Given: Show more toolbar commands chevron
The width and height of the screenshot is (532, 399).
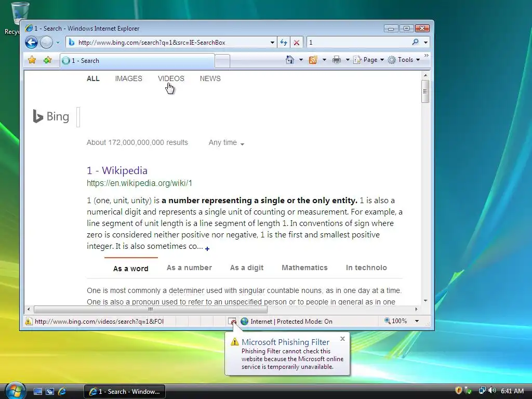Looking at the screenshot, I should [x=427, y=56].
